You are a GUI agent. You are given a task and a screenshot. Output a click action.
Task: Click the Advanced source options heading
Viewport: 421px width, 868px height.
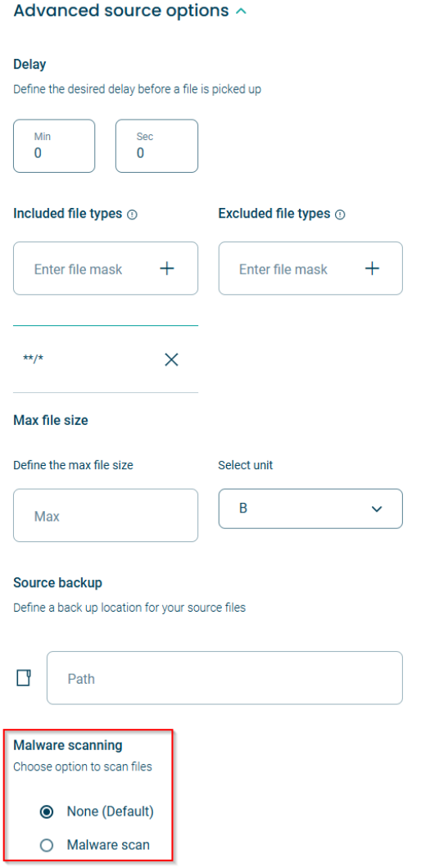120,11
